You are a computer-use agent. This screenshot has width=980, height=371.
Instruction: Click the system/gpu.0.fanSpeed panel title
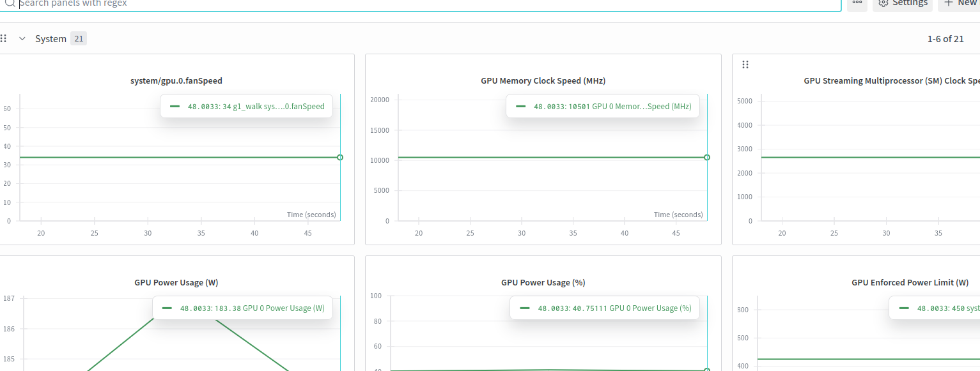176,81
